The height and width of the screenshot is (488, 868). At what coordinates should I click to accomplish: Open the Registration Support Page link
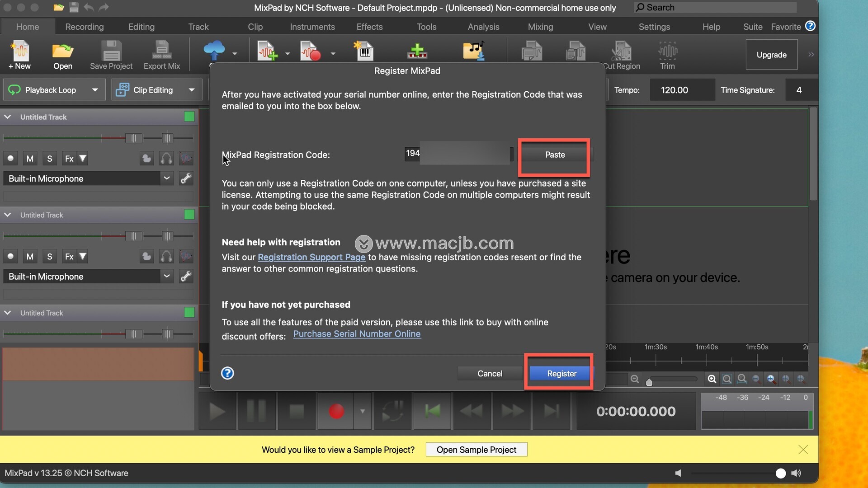pos(311,257)
